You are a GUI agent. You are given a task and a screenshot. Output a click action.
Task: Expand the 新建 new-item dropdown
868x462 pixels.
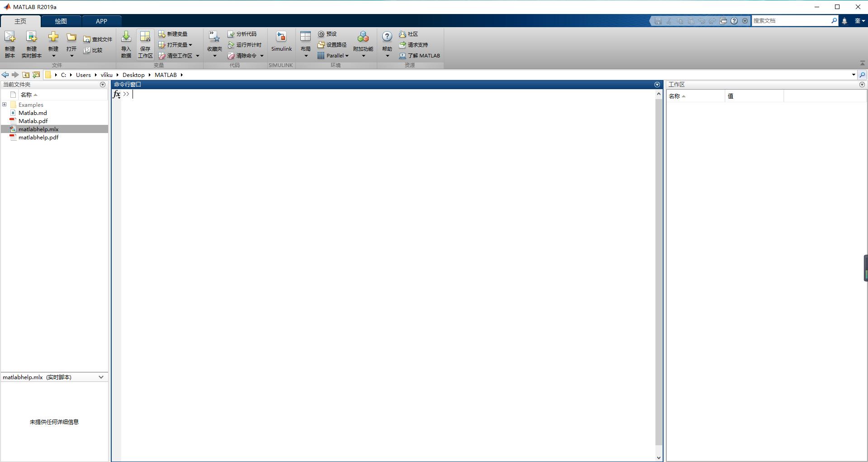[x=53, y=56]
